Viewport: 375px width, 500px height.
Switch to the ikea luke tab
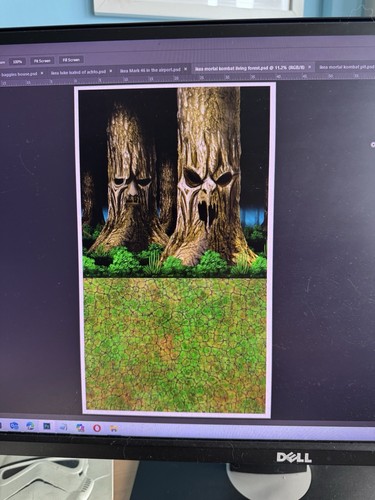79,72
